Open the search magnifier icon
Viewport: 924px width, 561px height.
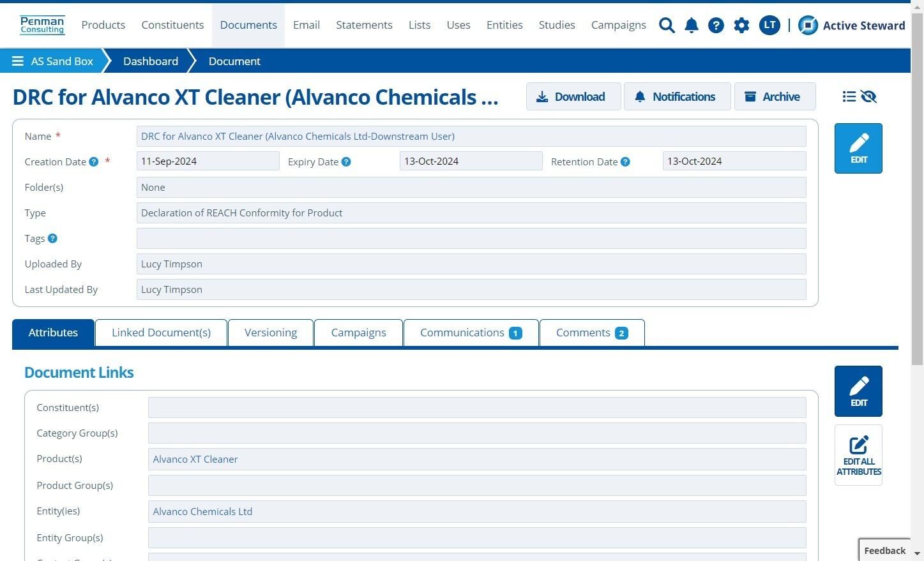pos(667,25)
